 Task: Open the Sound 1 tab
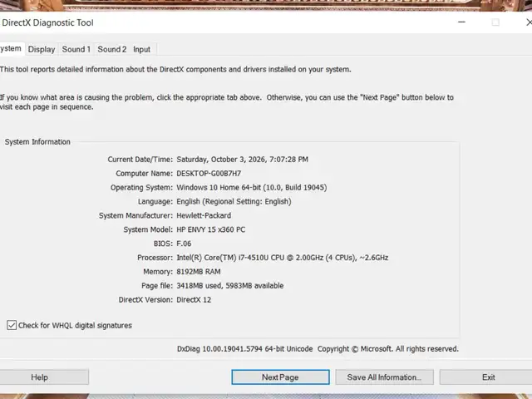(76, 50)
